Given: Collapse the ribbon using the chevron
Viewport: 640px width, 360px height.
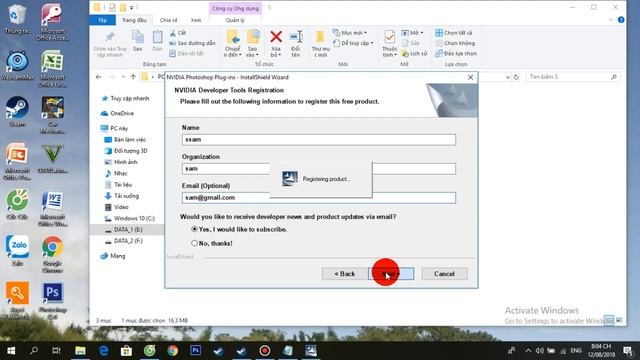Looking at the screenshot, I should coord(611,20).
